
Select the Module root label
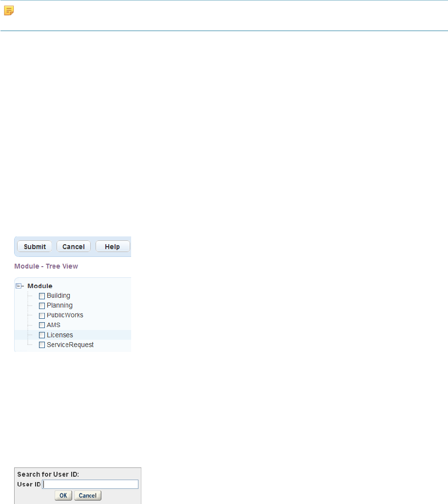40,286
